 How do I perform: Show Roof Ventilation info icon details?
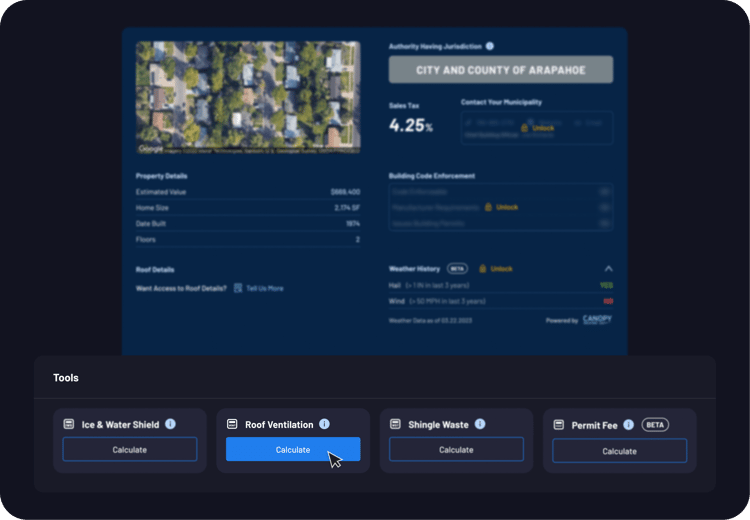coord(324,424)
